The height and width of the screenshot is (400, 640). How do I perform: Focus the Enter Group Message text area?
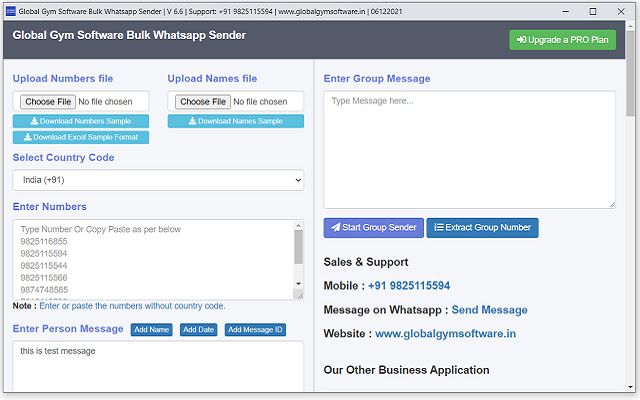(x=469, y=150)
